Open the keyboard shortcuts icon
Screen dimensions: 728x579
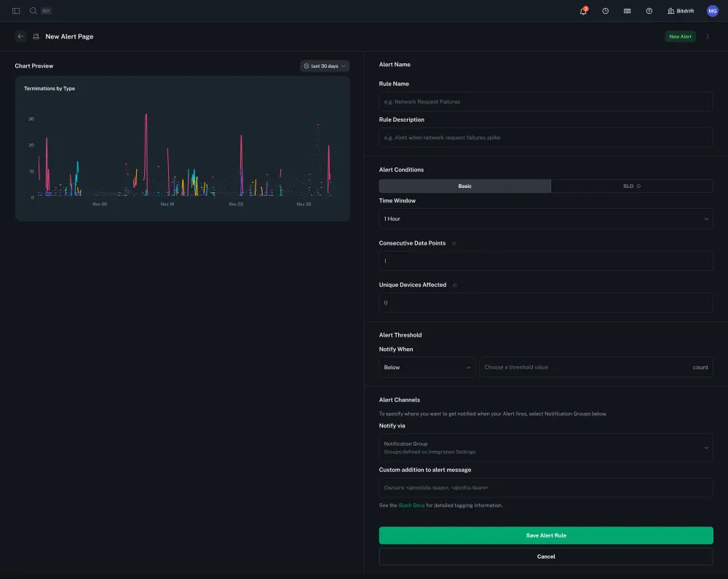pyautogui.click(x=627, y=11)
